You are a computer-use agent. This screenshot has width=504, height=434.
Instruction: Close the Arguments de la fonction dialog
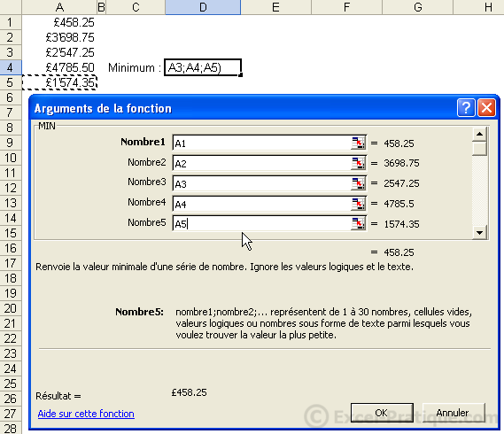click(x=486, y=108)
